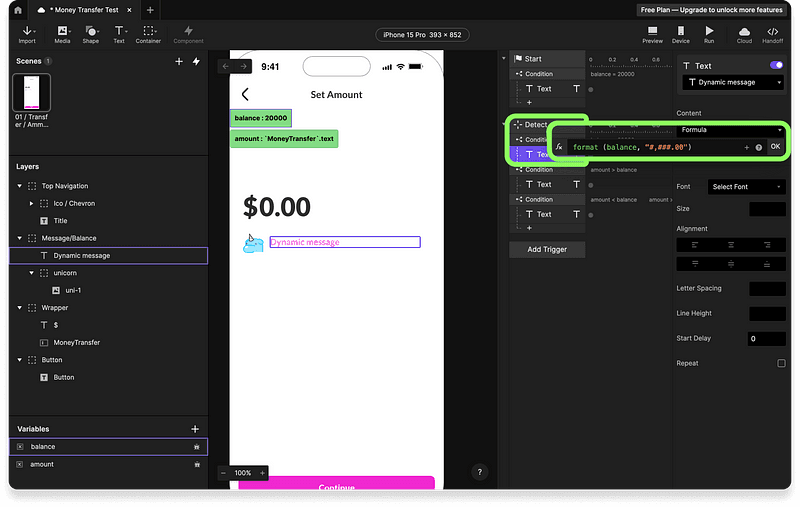
Task: Click the OK button for the formula
Action: click(775, 147)
